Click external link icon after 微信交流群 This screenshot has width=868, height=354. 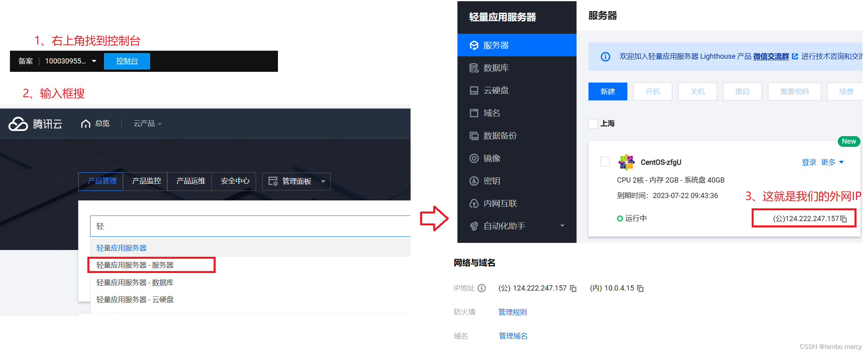pyautogui.click(x=795, y=56)
